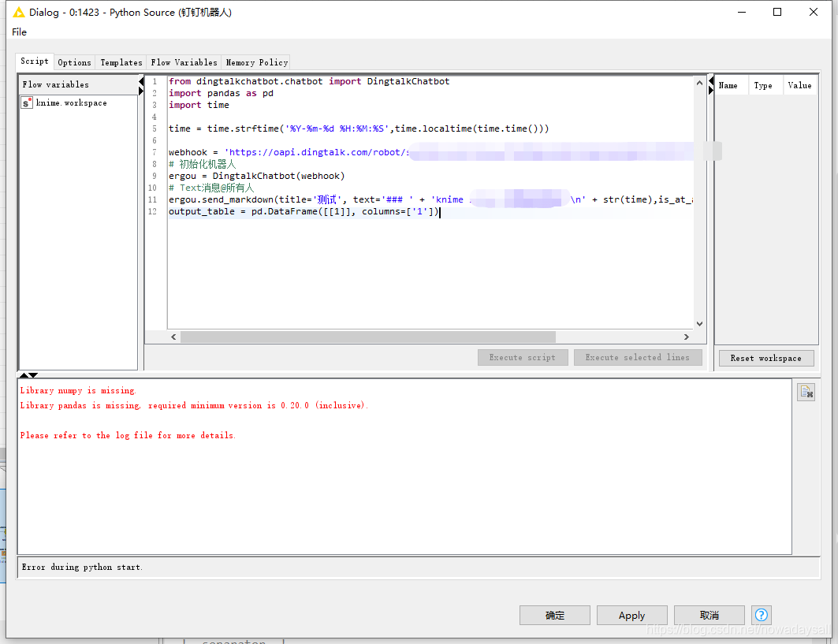Click 'Please refer to the log file' message
Screen dimensions: 838x644
pos(128,436)
